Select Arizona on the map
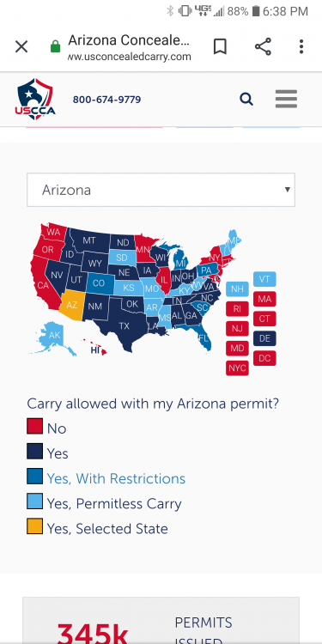The width and height of the screenshot is (322, 644). coord(71,304)
